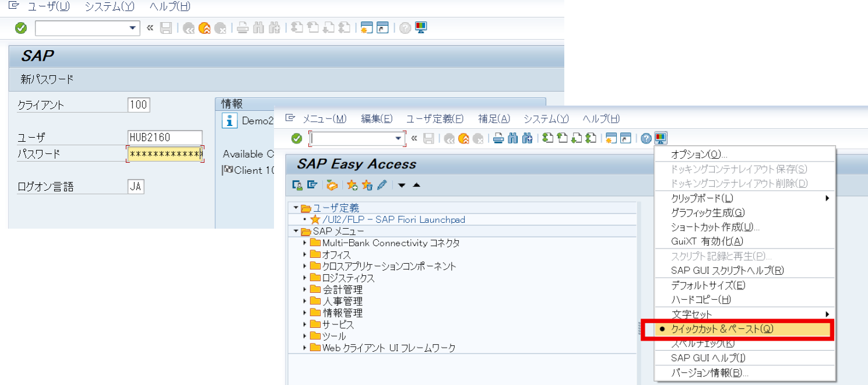
Task: Click the パスワード input field
Action: (165, 154)
